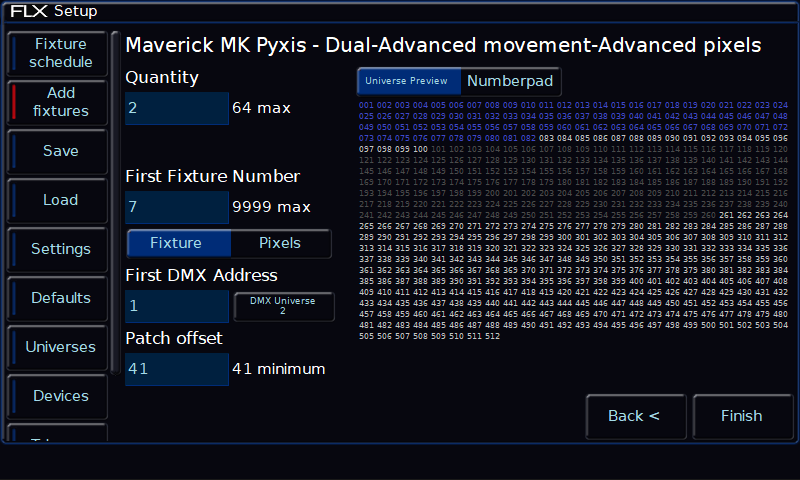Select DMX channel 082 in preview
Viewport: 800px width, 480px height.
coord(529,138)
